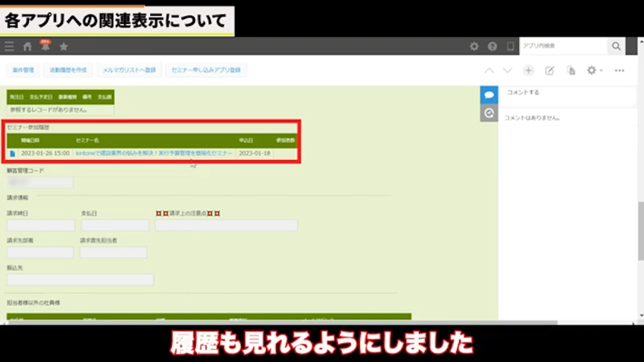Expand the app settings gear dropdown

tap(594, 70)
